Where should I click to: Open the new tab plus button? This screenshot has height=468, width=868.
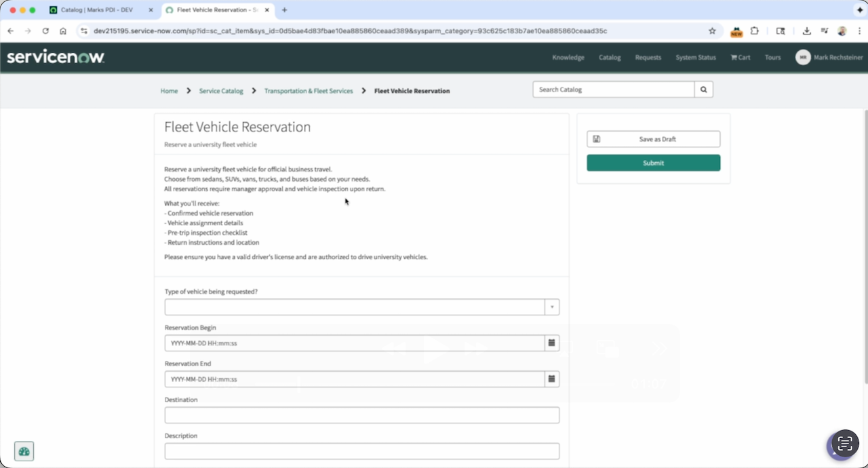tap(284, 10)
